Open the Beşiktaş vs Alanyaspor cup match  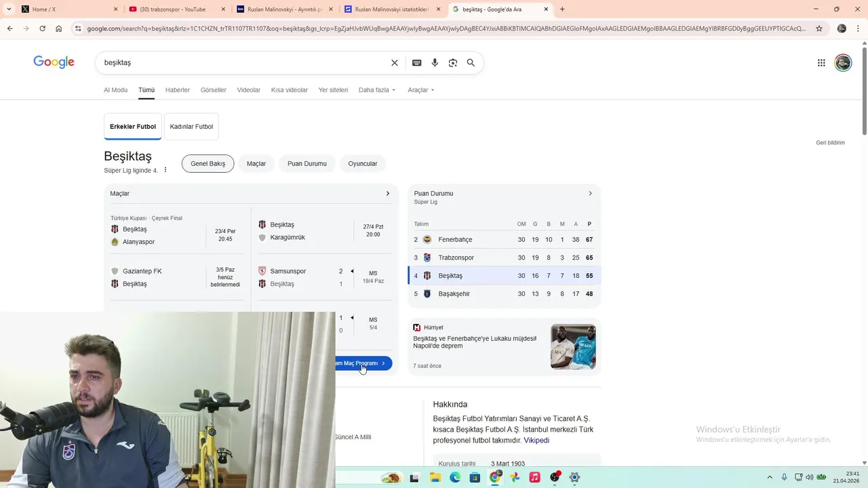(178, 232)
